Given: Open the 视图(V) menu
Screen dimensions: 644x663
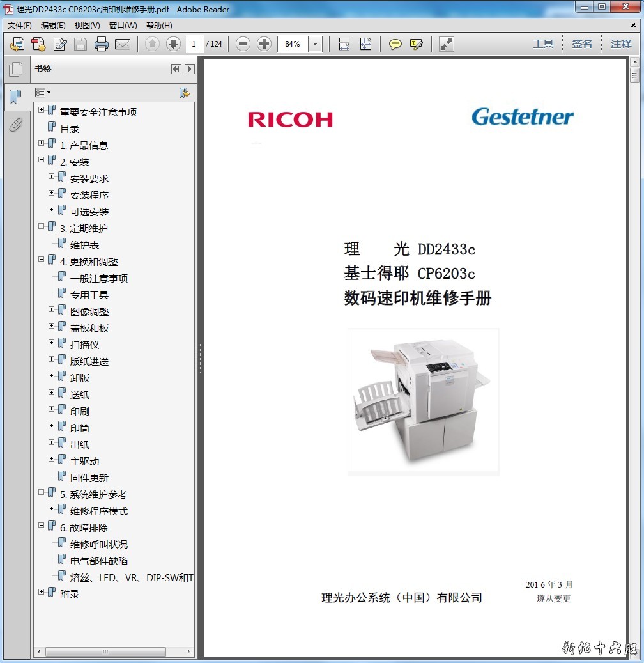Looking at the screenshot, I should tap(87, 26).
